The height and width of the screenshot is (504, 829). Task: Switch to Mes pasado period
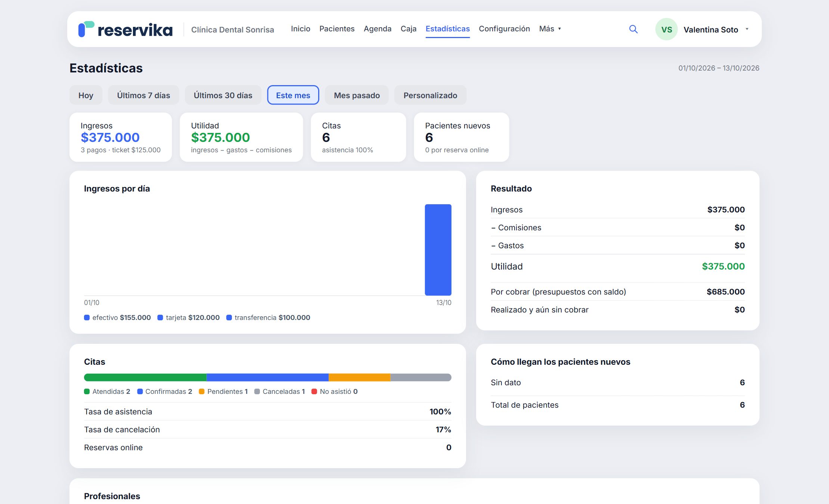coord(357,95)
